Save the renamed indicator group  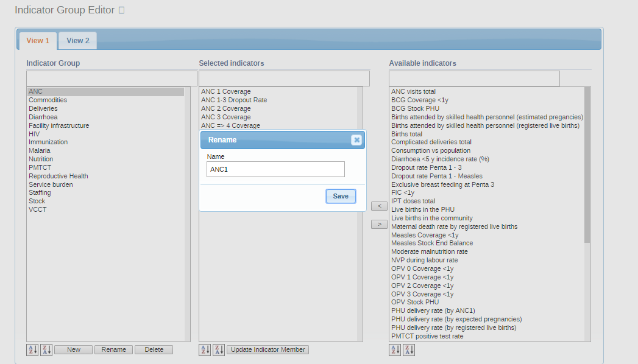pos(341,196)
